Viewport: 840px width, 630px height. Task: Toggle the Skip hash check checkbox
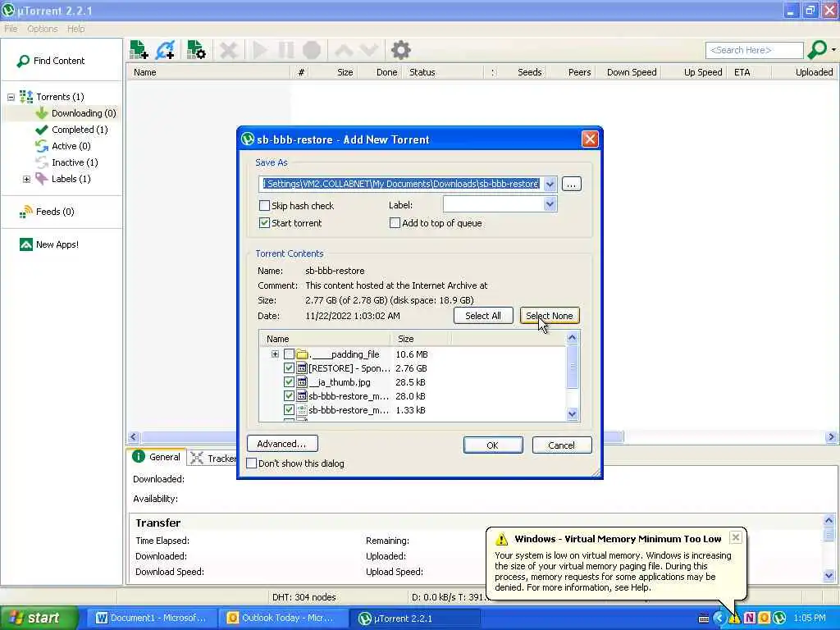coord(264,206)
